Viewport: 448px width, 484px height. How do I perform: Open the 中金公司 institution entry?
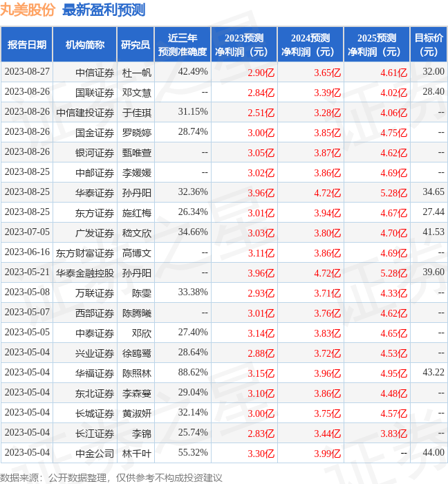click(x=95, y=454)
